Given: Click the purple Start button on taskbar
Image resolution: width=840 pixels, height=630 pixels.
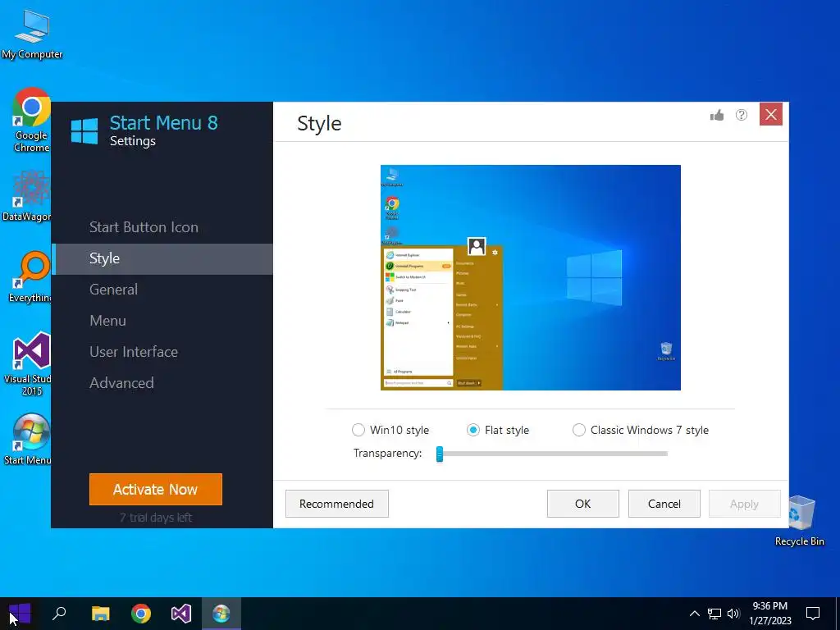Looking at the screenshot, I should click(20, 614).
